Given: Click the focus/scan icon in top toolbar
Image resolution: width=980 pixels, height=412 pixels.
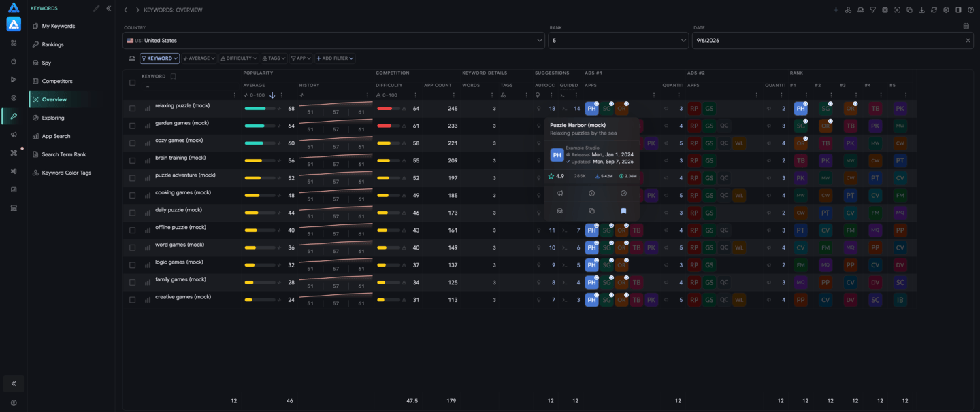Looking at the screenshot, I should [x=897, y=10].
